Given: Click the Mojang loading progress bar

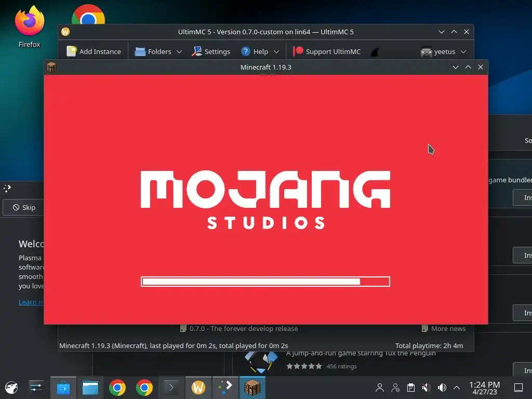Looking at the screenshot, I should (x=265, y=282).
